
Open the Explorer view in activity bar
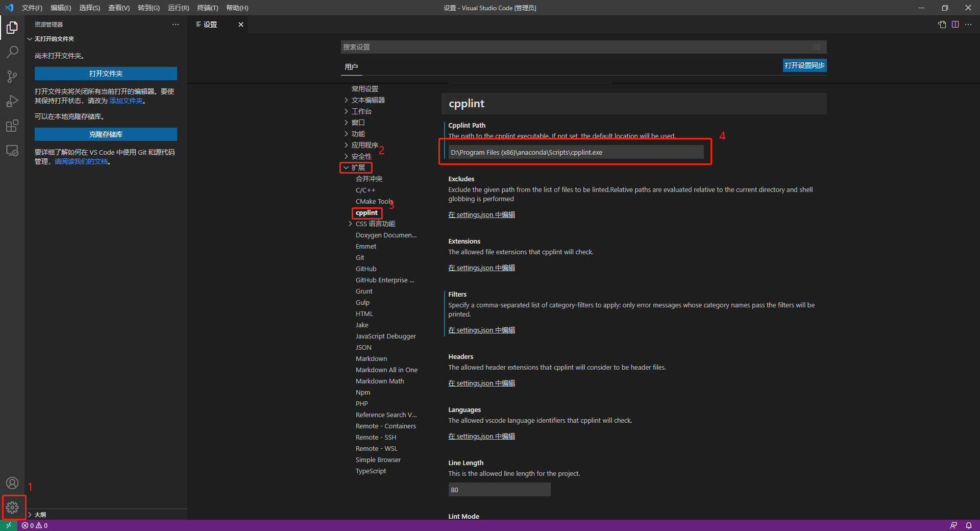tap(12, 28)
